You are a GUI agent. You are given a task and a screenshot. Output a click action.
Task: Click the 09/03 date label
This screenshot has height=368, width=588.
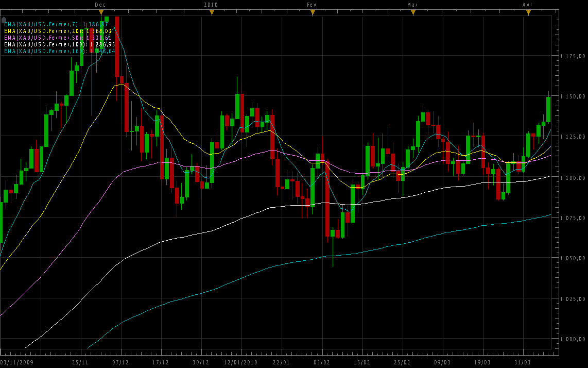pos(442,362)
